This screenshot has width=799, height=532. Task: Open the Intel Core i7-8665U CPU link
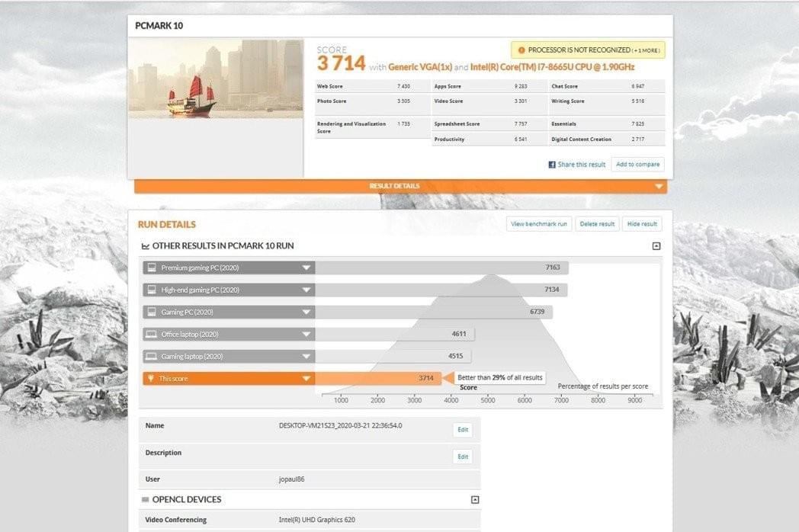point(553,67)
